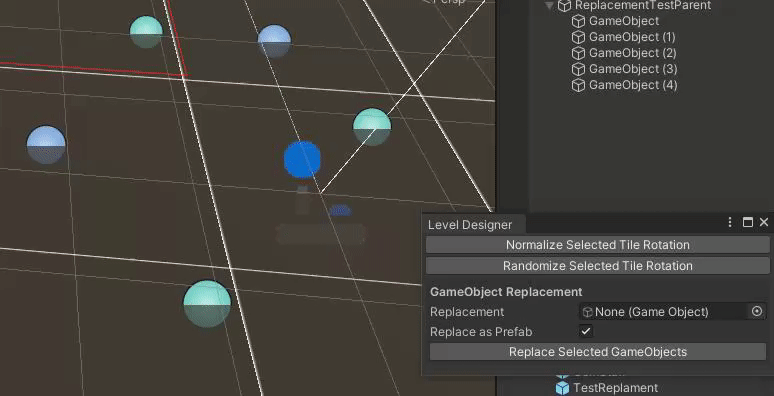Collapse the ReplacementTestParent hierarchy node
Image resolution: width=774 pixels, height=396 pixels.
pos(549,6)
